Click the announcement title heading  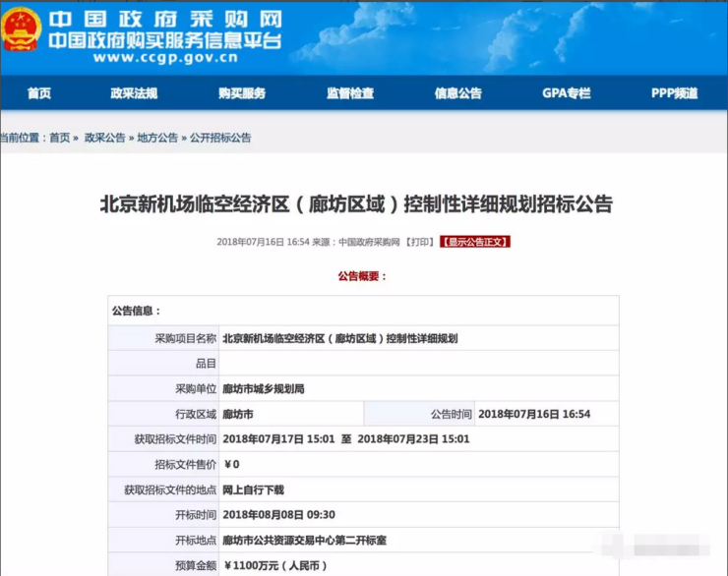click(x=356, y=204)
